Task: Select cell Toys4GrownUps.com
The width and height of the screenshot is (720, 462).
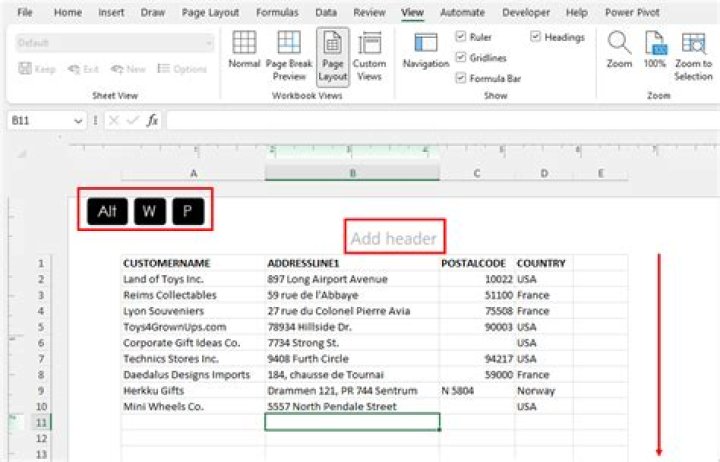Action: tap(193, 327)
